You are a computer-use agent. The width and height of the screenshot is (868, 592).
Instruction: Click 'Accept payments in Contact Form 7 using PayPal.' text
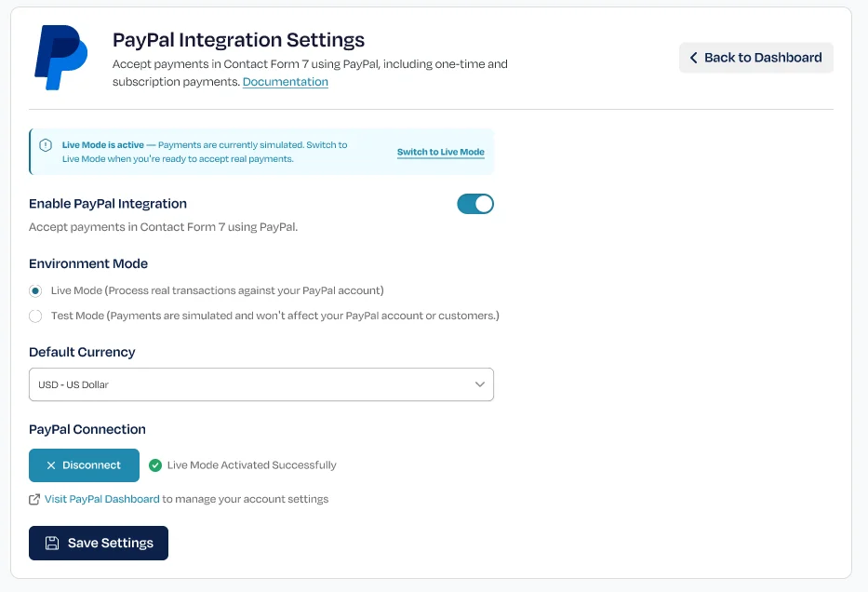coord(164,227)
